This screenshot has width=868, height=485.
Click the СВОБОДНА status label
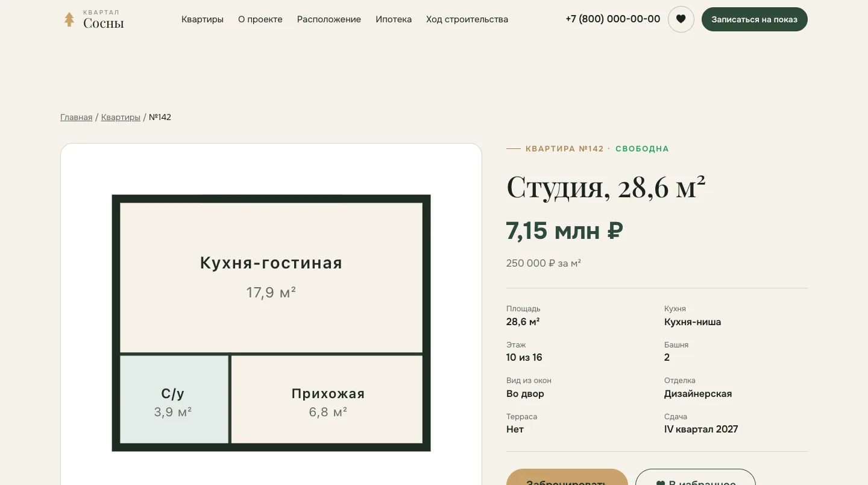click(x=642, y=149)
